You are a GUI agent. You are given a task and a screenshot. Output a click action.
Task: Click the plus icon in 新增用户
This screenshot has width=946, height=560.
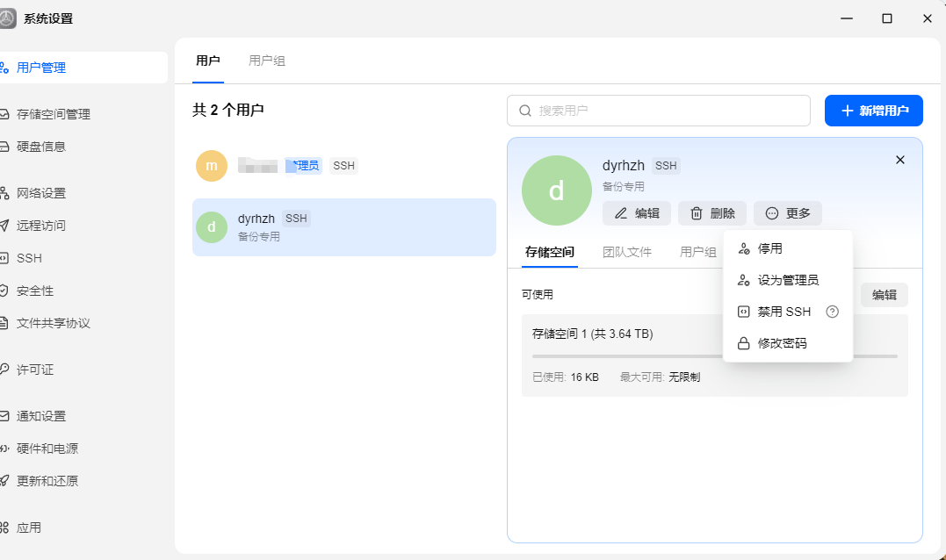click(x=847, y=111)
